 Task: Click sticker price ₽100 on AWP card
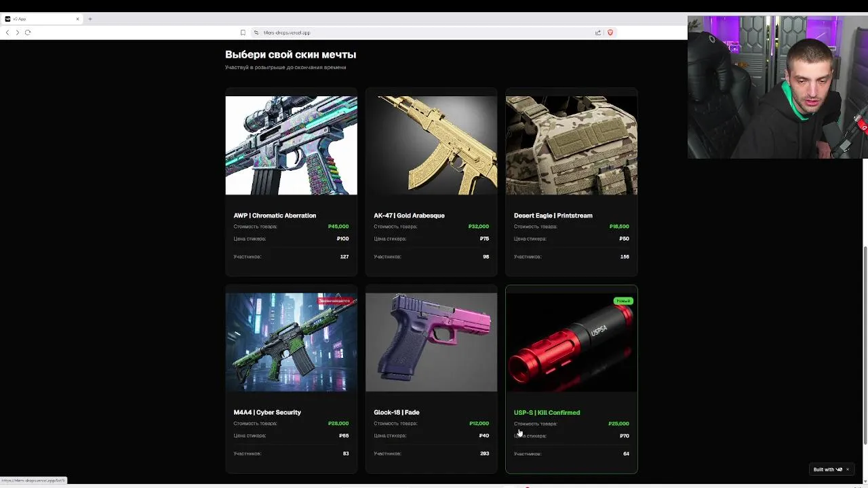coord(342,239)
